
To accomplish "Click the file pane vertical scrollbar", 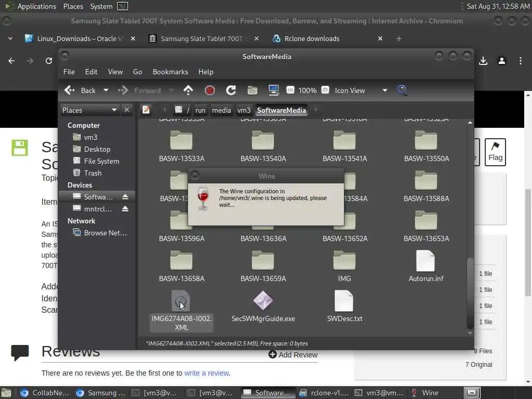I will [470, 294].
